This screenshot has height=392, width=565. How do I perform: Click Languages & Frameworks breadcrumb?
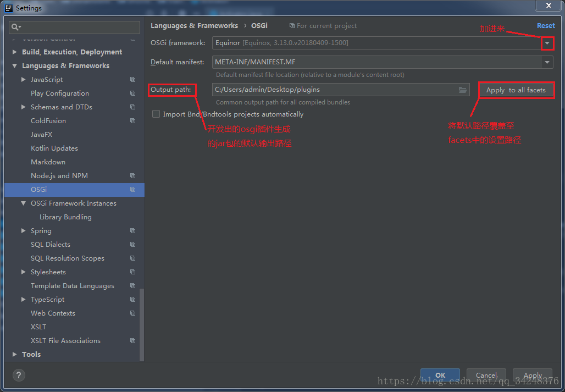[x=194, y=26]
